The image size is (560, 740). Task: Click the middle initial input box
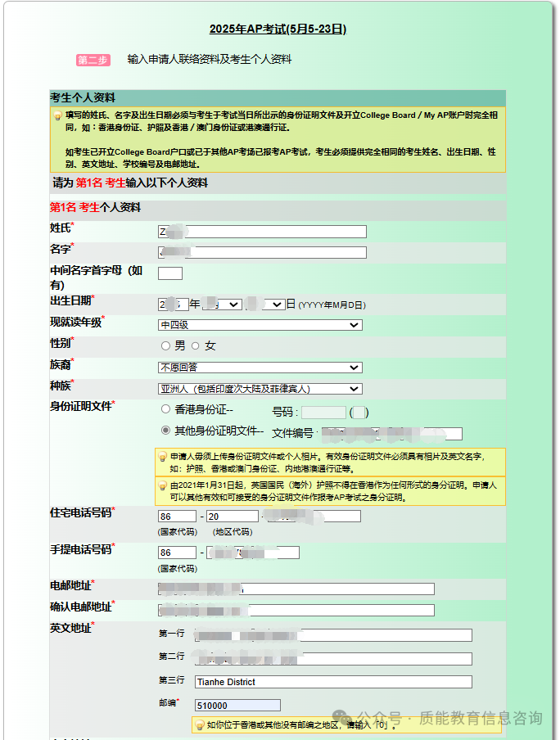click(170, 273)
